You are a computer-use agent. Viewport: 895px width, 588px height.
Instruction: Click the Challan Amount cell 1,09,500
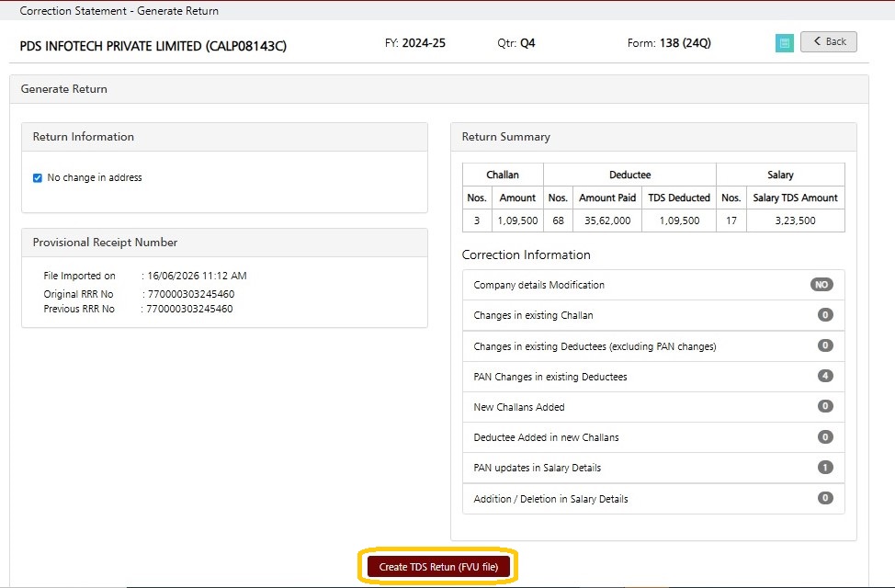517,220
